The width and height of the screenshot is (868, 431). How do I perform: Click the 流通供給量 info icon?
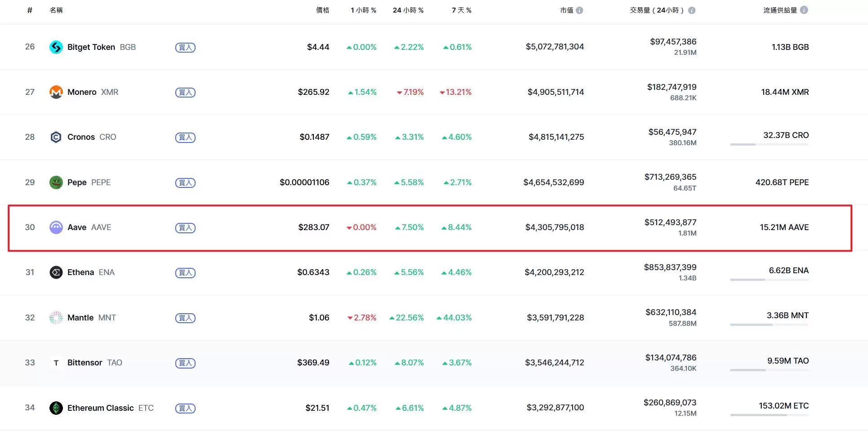click(804, 10)
